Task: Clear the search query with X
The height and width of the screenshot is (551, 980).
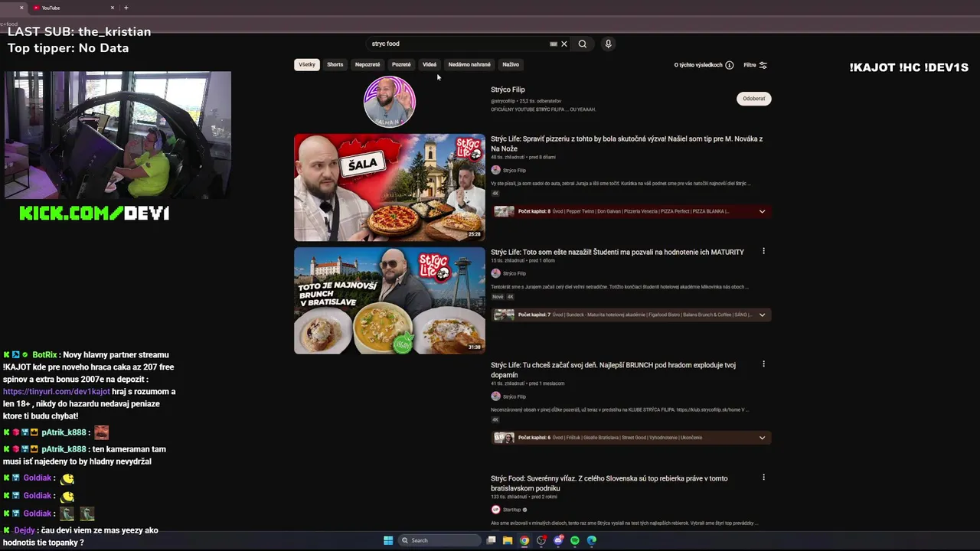Action: tap(564, 44)
